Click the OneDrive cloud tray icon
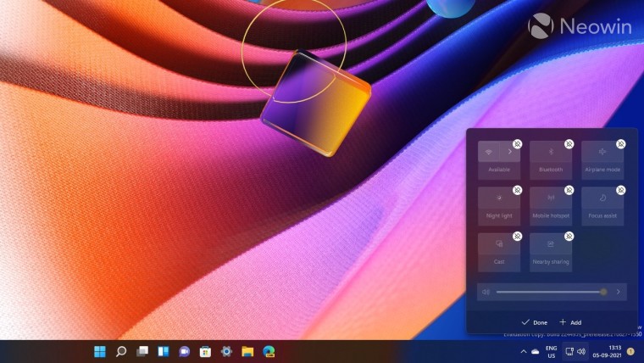 coord(536,351)
